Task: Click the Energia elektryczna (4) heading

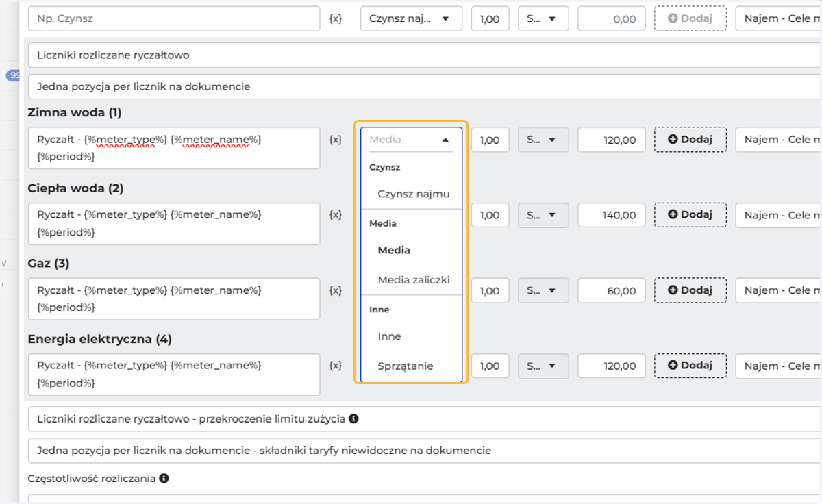Action: pyautogui.click(x=100, y=338)
